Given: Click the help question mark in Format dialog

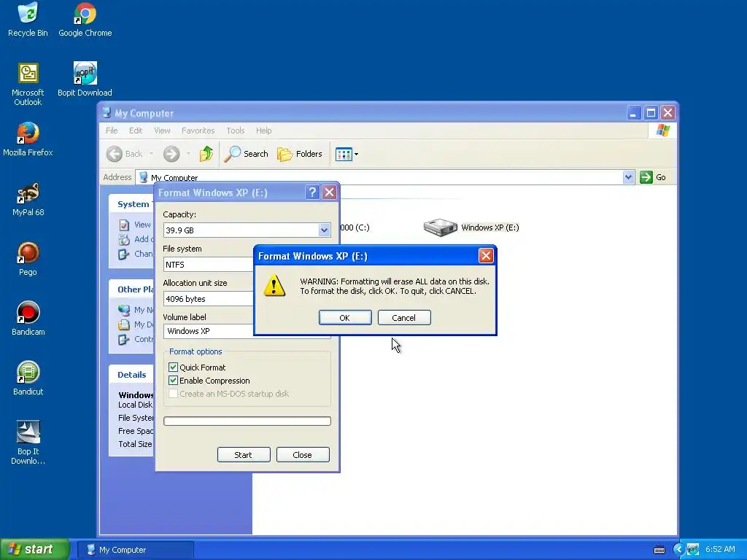Looking at the screenshot, I should pos(312,192).
